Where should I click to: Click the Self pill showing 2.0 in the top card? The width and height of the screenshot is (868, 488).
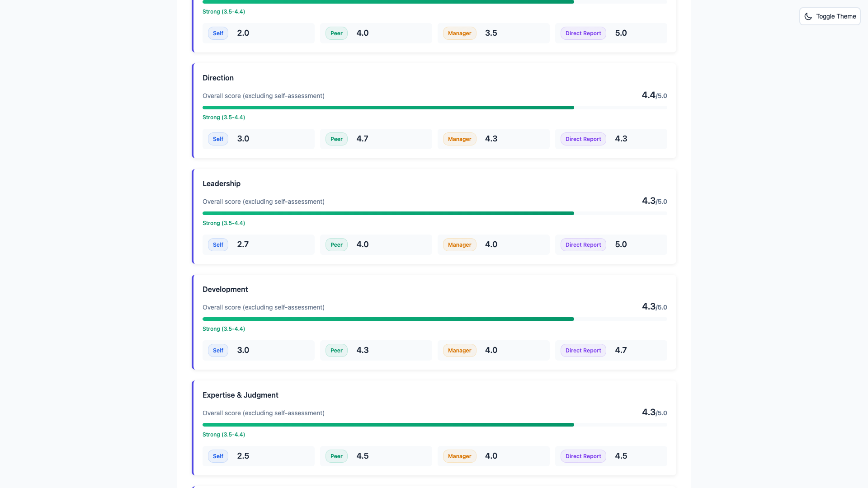coord(217,33)
